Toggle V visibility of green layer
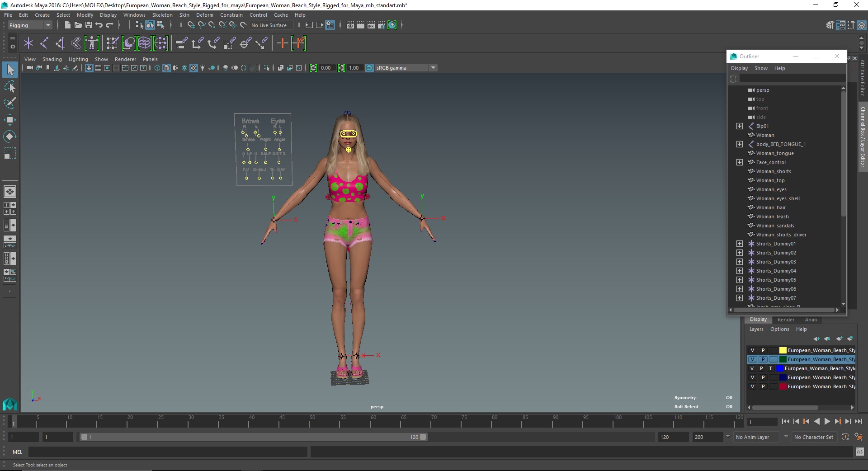 click(752, 359)
